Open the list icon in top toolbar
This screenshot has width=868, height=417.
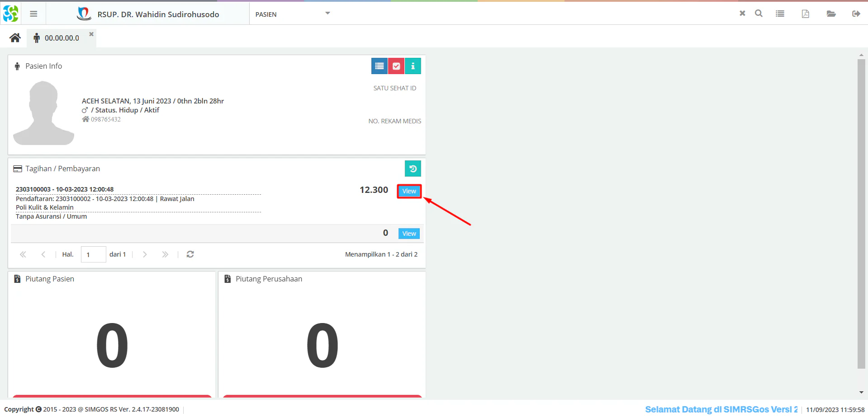tap(780, 14)
